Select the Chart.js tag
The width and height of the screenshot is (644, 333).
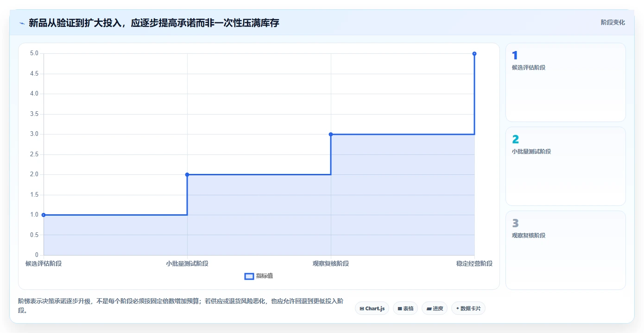pyautogui.click(x=372, y=308)
